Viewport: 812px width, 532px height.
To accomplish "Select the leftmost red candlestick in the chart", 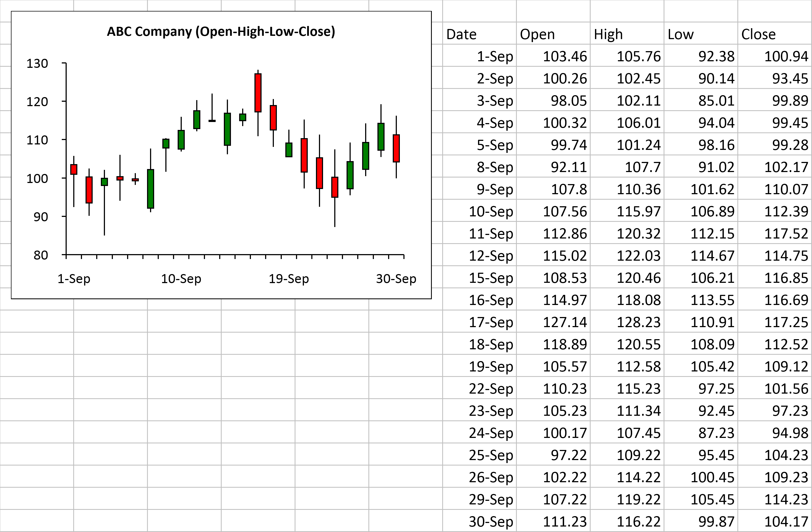I will (74, 169).
